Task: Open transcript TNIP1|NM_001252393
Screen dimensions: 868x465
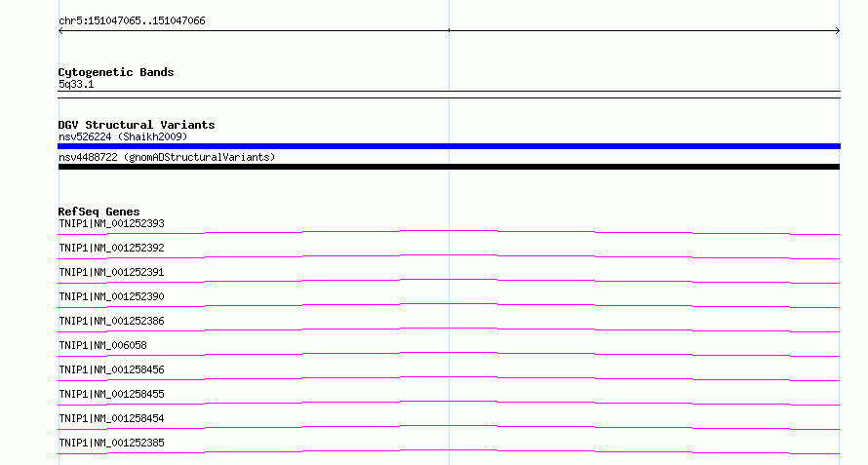Action: point(111,223)
